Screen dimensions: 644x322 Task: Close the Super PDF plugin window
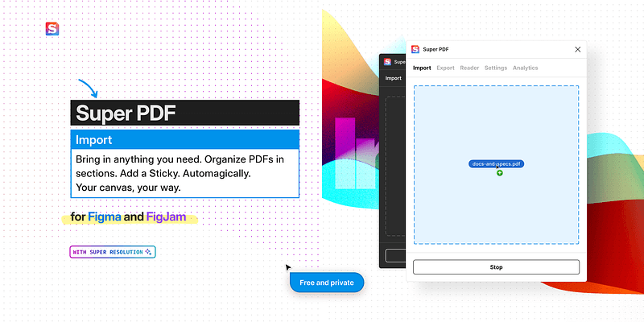[x=577, y=49]
